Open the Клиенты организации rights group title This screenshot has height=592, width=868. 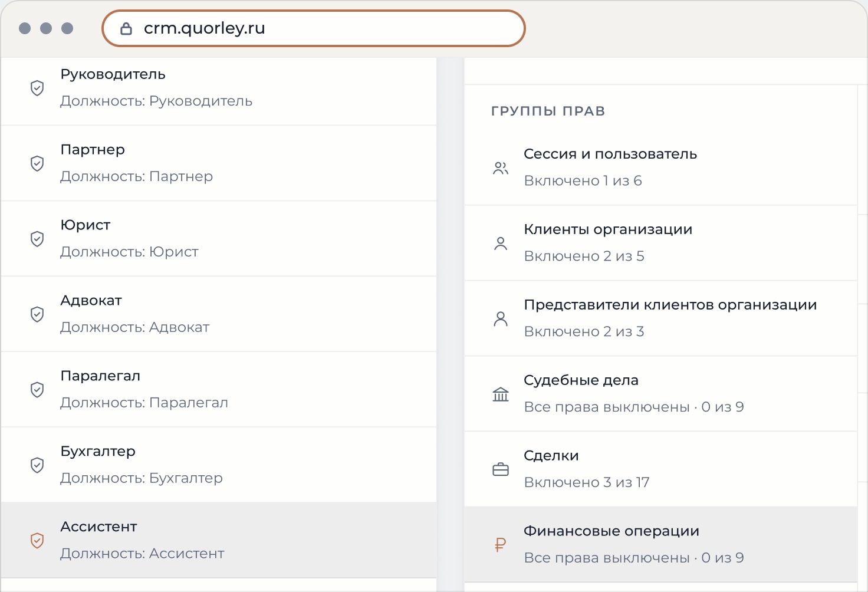608,229
